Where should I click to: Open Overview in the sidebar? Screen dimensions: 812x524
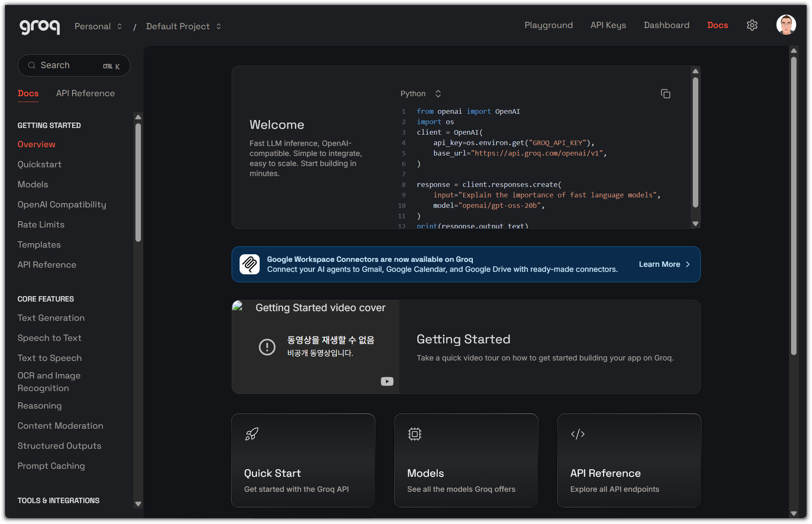point(36,144)
